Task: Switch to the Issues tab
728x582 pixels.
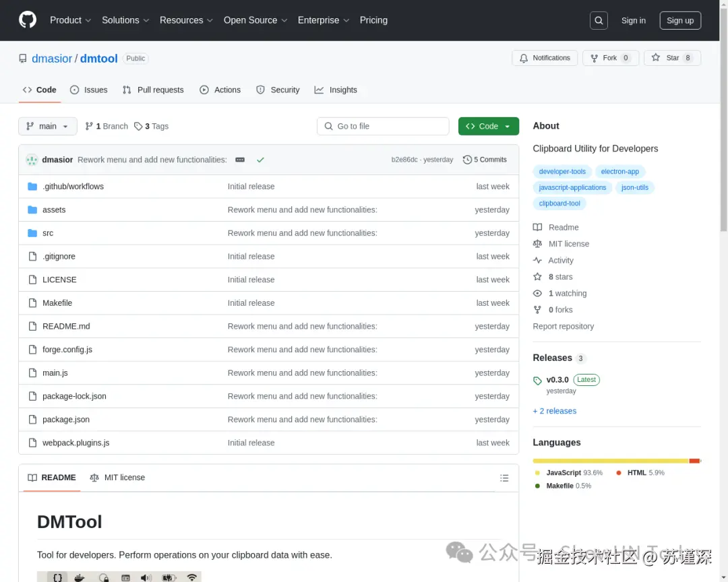Action: [x=89, y=90]
